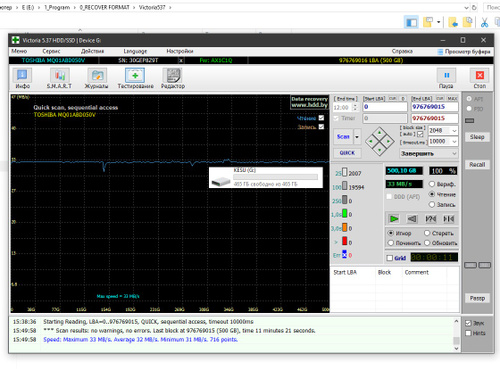The image size is (500, 369).
Task: Open the Справка help menu
Action: click(402, 51)
